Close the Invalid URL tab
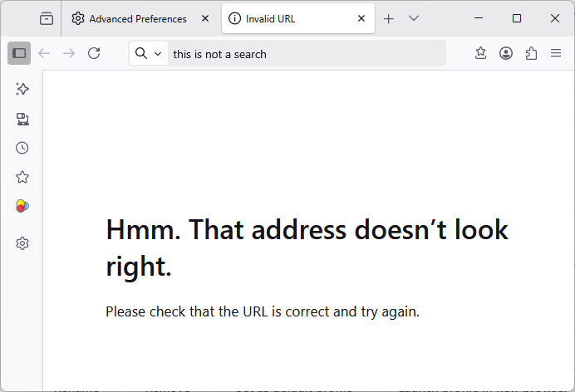 click(361, 18)
